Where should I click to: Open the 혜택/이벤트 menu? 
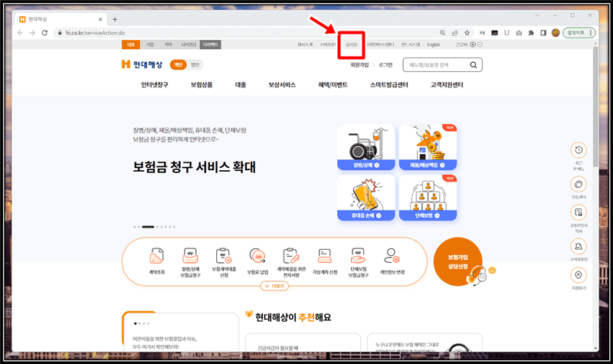tap(333, 85)
